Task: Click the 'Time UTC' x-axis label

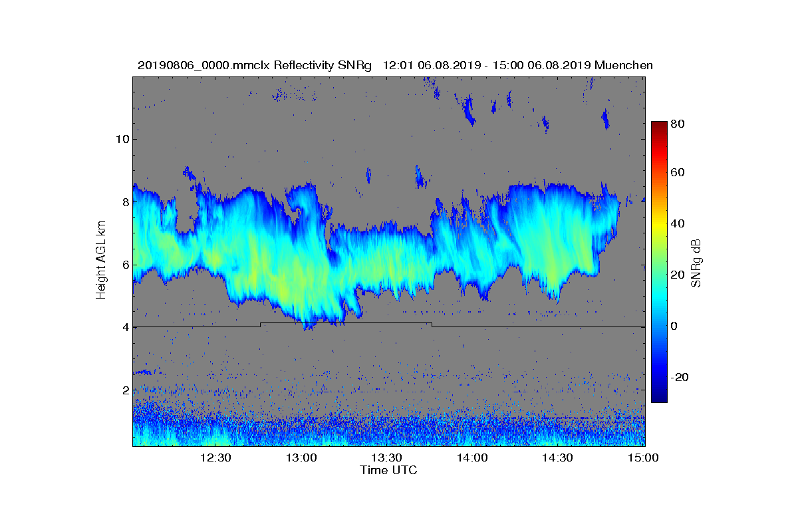Action: point(389,470)
